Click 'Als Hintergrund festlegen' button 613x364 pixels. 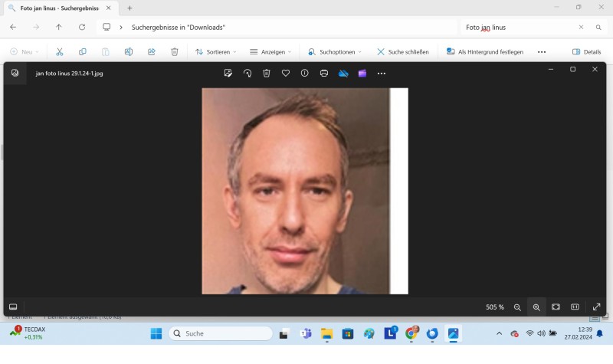pyautogui.click(x=485, y=51)
